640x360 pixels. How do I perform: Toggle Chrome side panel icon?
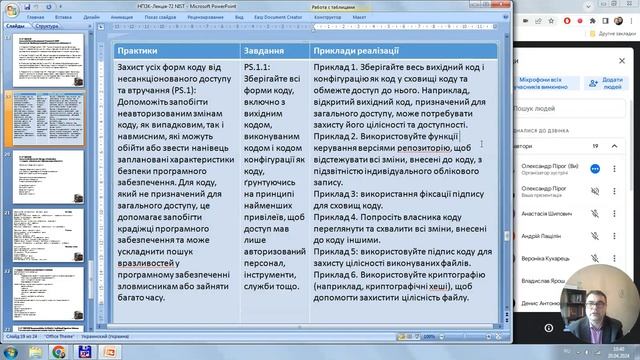click(605, 21)
